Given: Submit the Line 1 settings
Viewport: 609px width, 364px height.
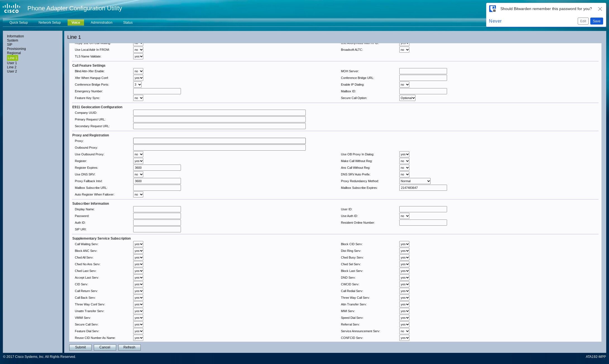Looking at the screenshot, I should click(80, 348).
